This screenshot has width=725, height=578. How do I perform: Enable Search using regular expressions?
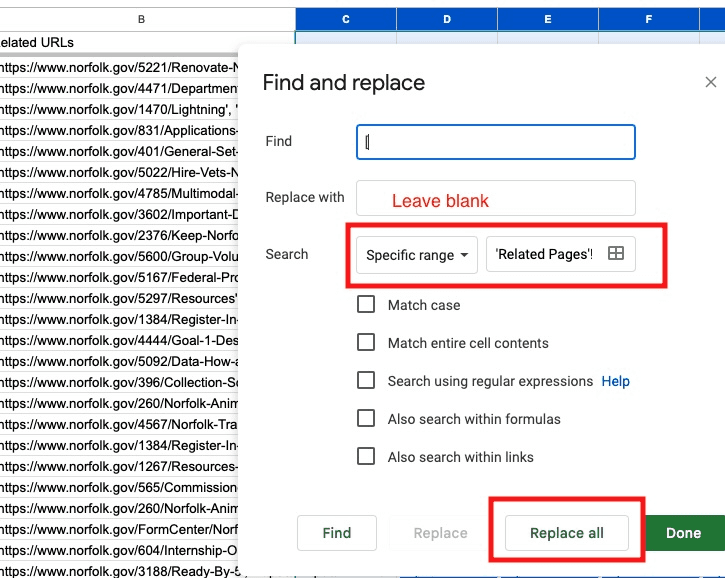tap(366, 381)
